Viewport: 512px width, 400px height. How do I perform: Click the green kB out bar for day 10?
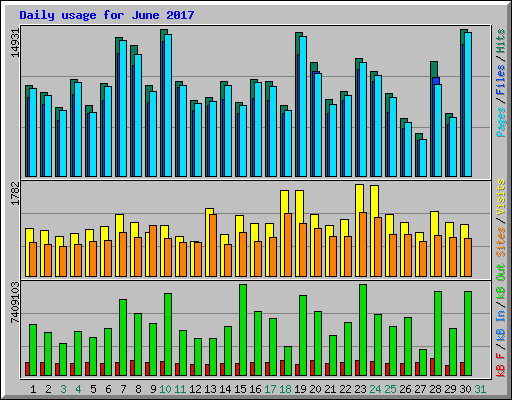(x=168, y=334)
